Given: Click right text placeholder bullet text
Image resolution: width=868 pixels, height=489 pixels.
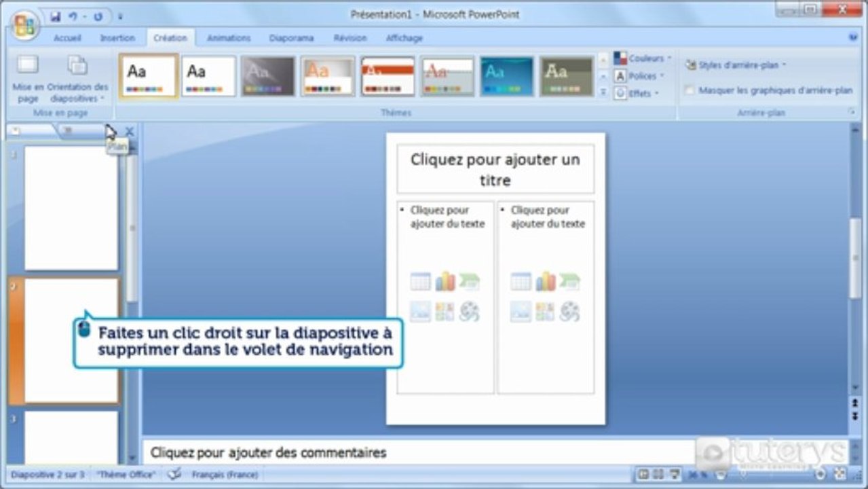Looking at the screenshot, I should tap(548, 217).
